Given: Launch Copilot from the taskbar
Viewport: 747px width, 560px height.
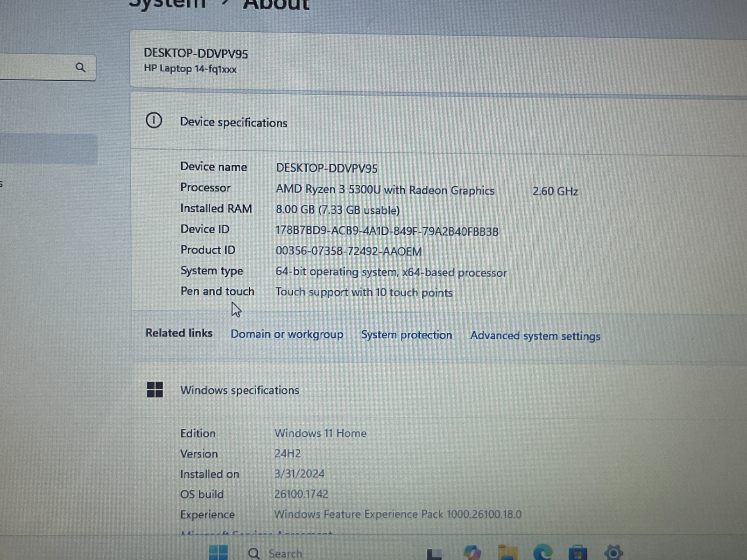Looking at the screenshot, I should 472,553.
